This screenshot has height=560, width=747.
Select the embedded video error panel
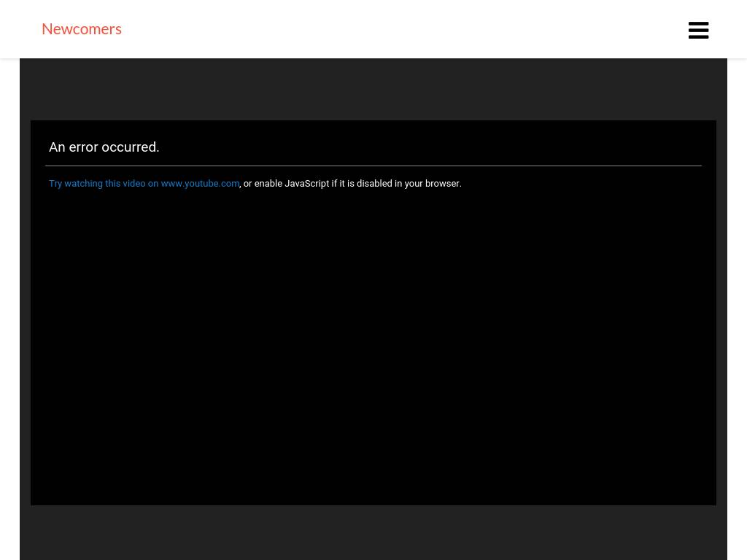[373, 292]
